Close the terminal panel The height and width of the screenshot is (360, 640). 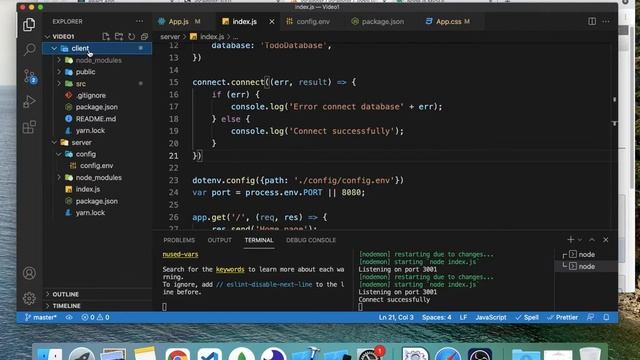click(606, 240)
